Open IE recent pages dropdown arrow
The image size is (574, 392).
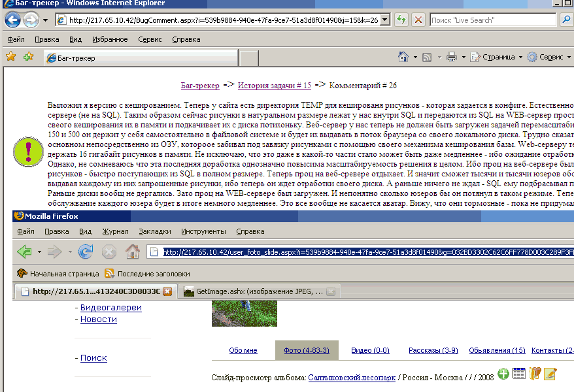pos(45,20)
